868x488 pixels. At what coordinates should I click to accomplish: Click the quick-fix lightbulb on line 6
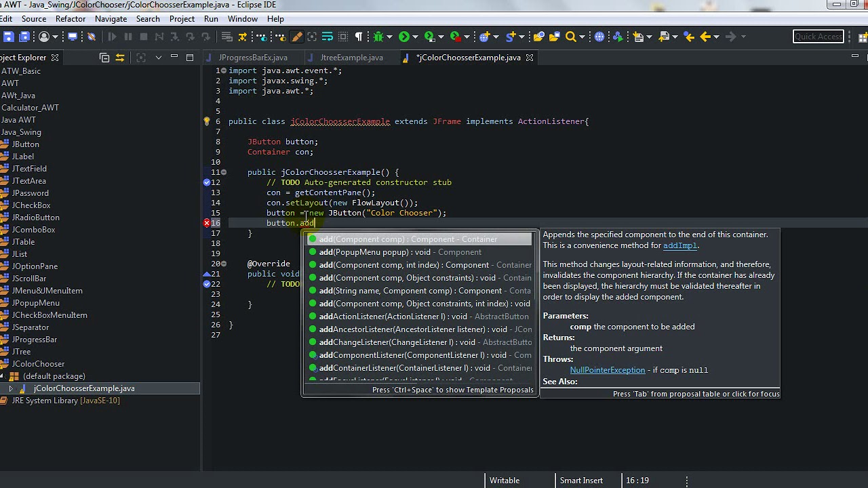pos(207,122)
